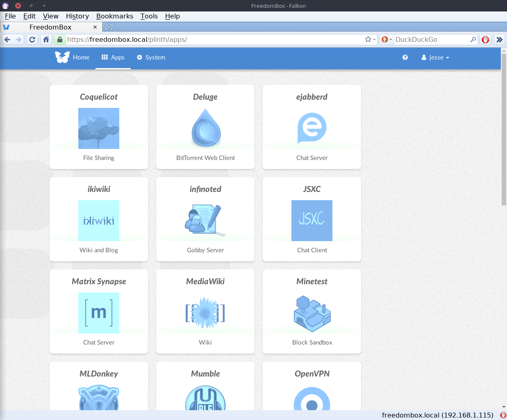Select the FreedomBox browser tab
The height and width of the screenshot is (420, 507).
pyautogui.click(x=50, y=27)
